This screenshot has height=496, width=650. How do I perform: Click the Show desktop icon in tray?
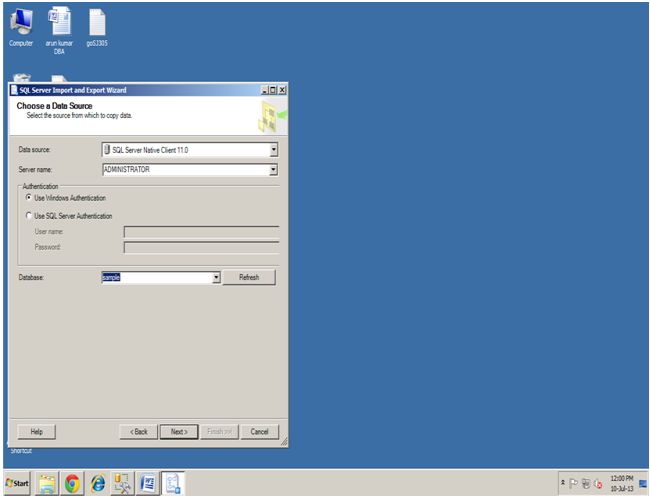[643, 483]
